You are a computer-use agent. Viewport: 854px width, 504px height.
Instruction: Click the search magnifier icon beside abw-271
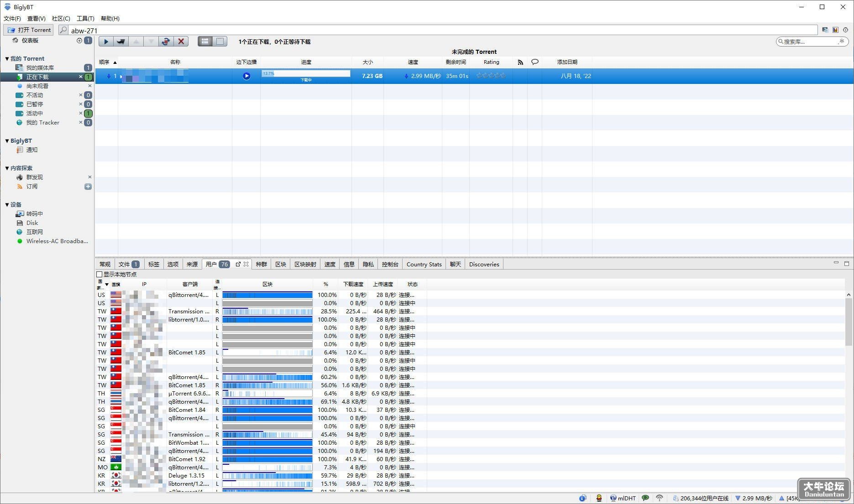click(63, 30)
